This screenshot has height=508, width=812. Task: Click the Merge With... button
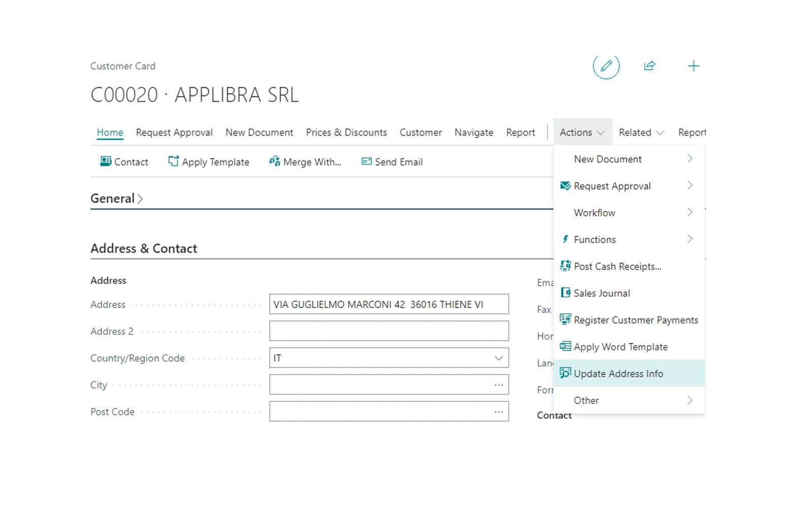click(x=305, y=162)
